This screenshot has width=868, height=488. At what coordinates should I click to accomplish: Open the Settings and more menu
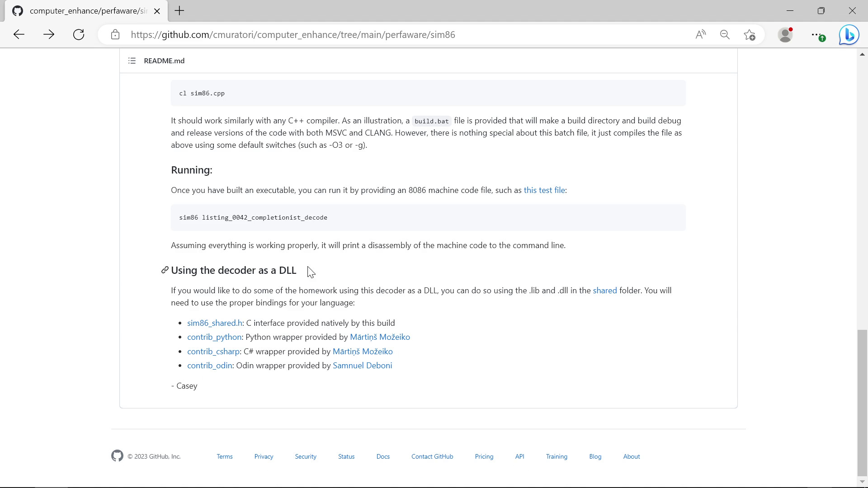816,34
